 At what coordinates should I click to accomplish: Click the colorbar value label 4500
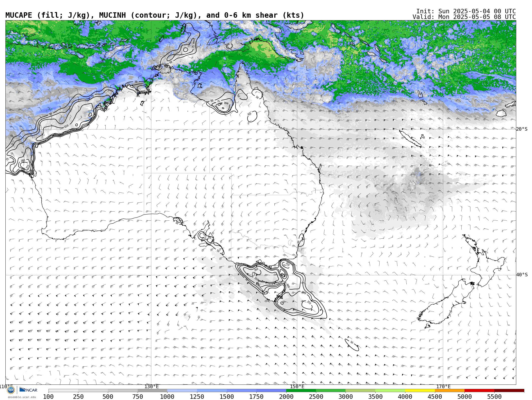(435, 397)
